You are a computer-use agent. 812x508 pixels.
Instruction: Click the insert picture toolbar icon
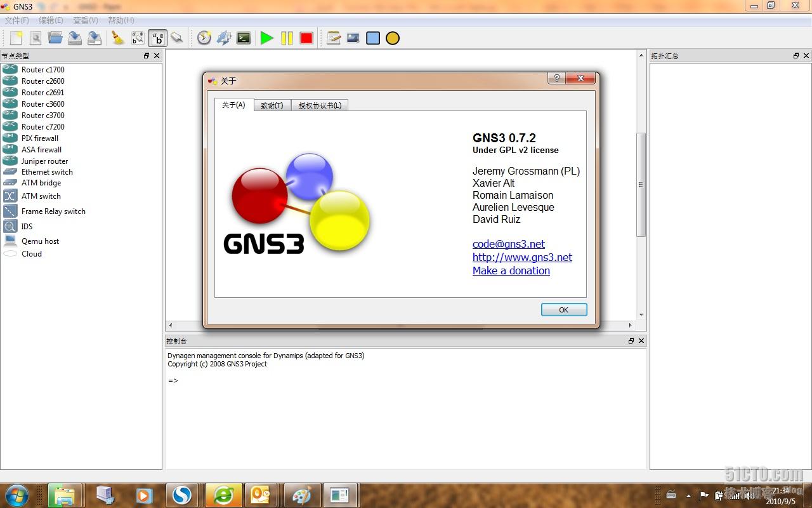(353, 38)
